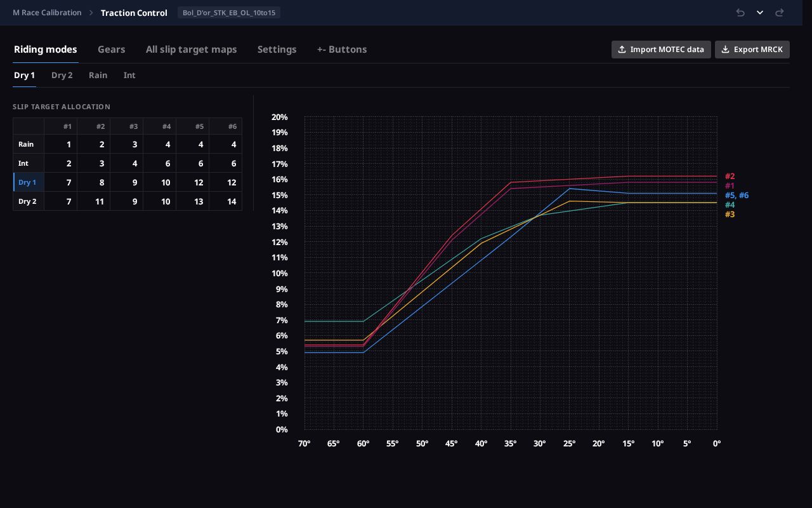Click the download icon on Export MRCK
This screenshot has height=508, width=812.
click(725, 50)
